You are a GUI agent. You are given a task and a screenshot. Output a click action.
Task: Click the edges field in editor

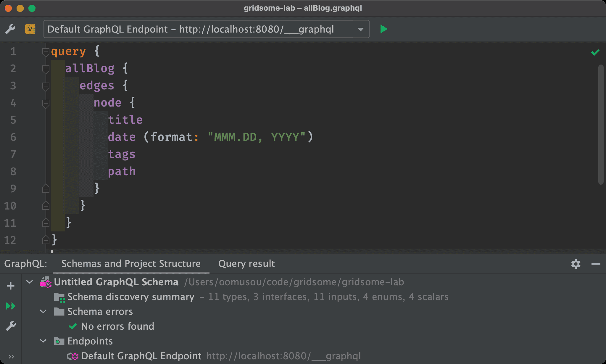[x=97, y=86]
